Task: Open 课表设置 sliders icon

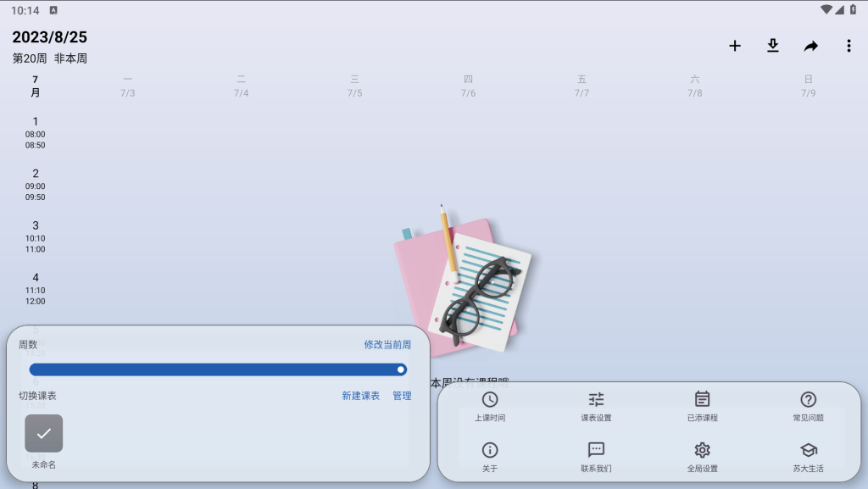Action: pos(596,399)
